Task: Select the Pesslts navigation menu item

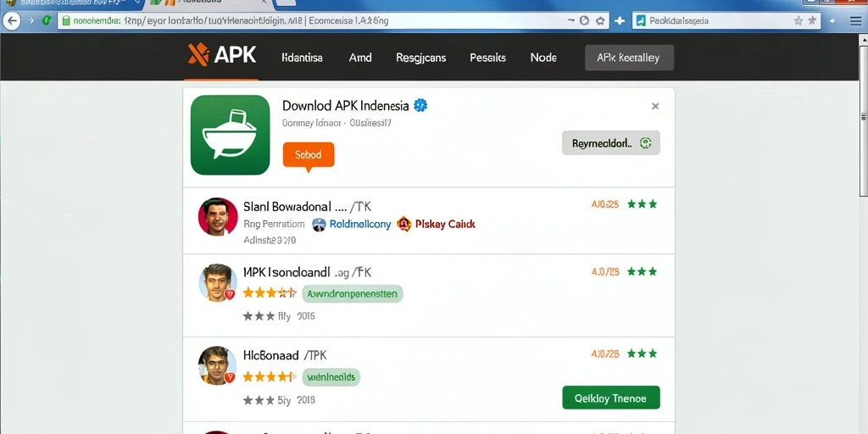Action: coord(487,58)
